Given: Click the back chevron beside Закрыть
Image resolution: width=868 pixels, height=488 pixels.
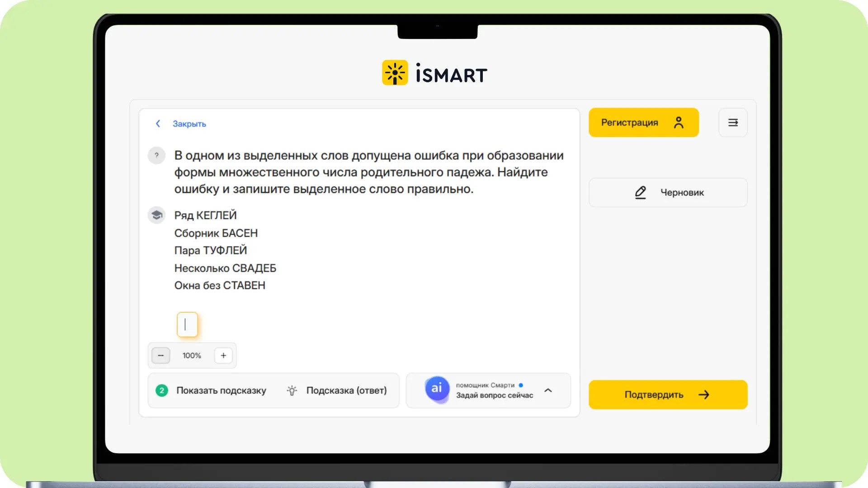Looking at the screenshot, I should (x=158, y=123).
